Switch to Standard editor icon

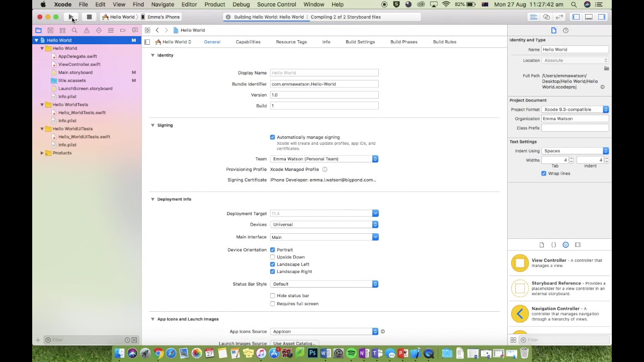click(x=533, y=17)
